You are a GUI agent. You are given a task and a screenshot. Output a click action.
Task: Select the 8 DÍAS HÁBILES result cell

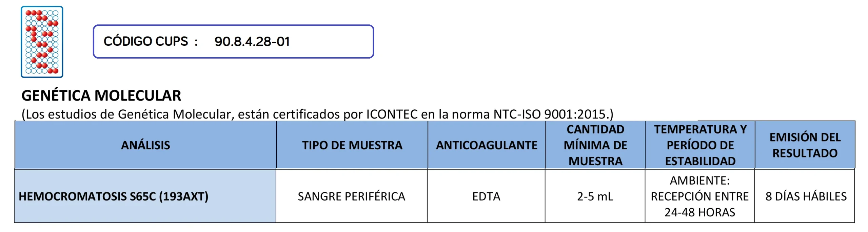point(806,196)
